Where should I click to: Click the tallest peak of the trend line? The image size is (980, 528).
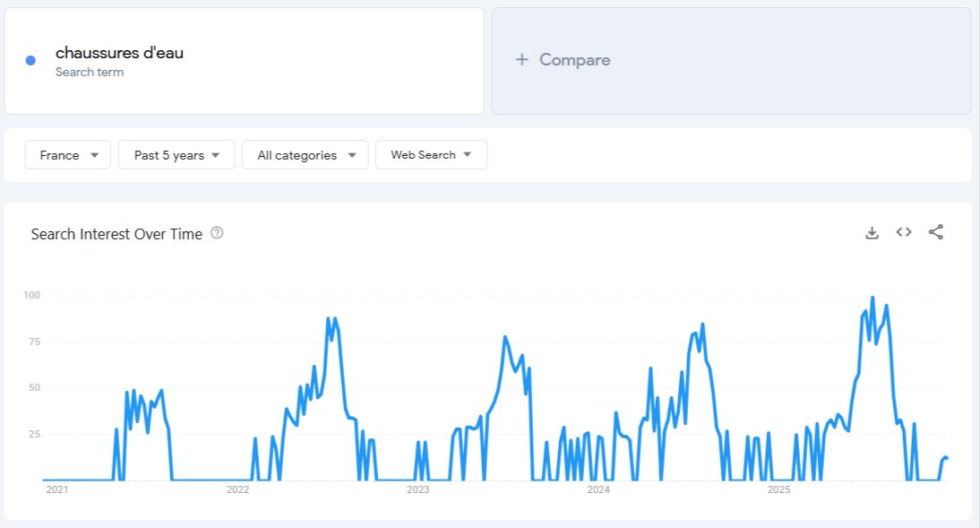coord(873,294)
